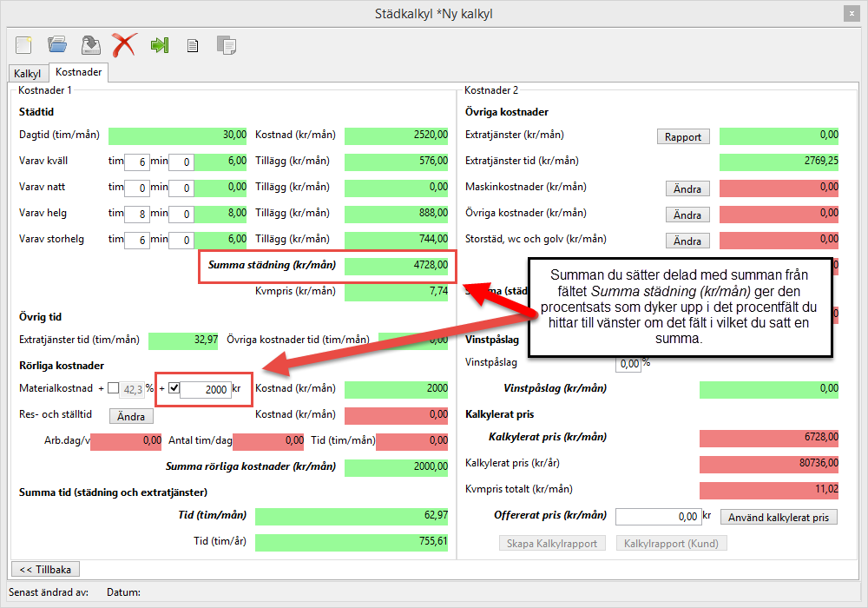This screenshot has height=608, width=868.
Task: Click the copy documents toolbar icon
Action: 226,45
